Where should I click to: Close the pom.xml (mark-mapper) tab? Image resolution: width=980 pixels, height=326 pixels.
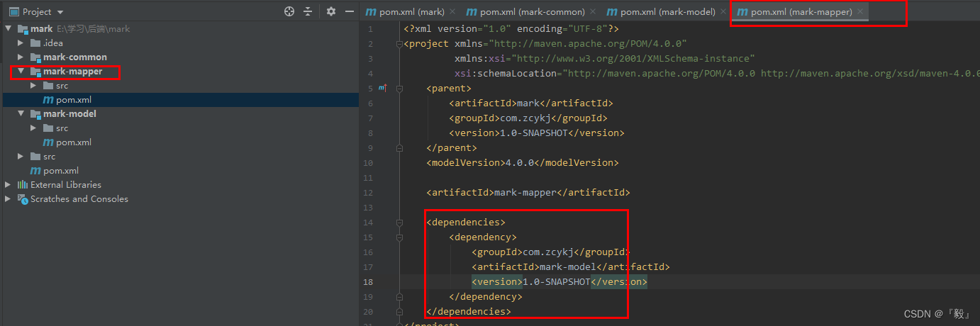tap(860, 12)
